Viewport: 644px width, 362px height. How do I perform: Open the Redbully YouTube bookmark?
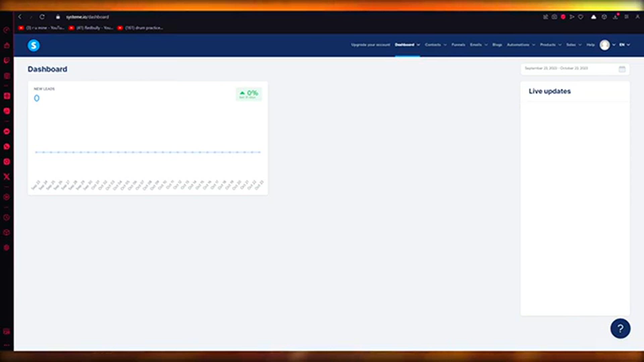click(91, 28)
